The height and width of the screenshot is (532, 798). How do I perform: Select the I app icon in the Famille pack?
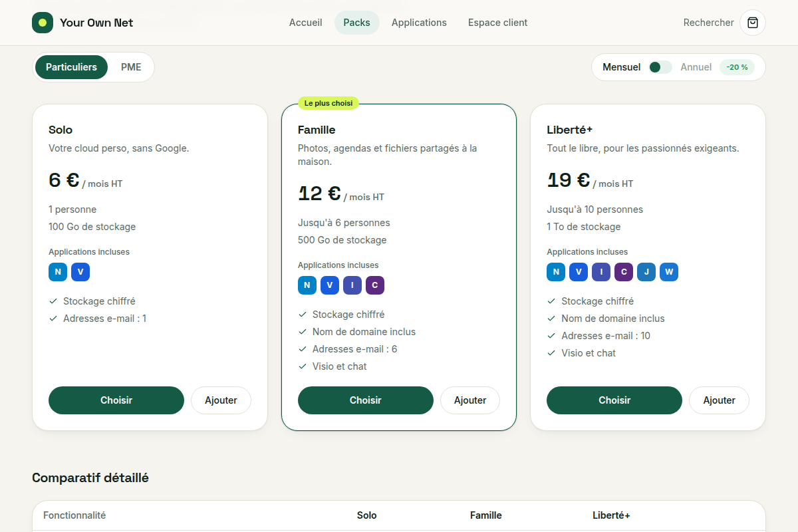(352, 285)
